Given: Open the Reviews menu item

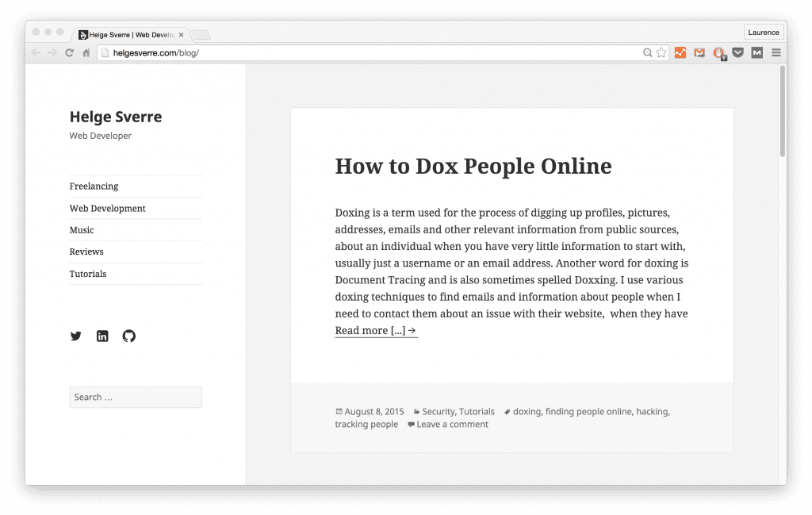Looking at the screenshot, I should click(86, 252).
